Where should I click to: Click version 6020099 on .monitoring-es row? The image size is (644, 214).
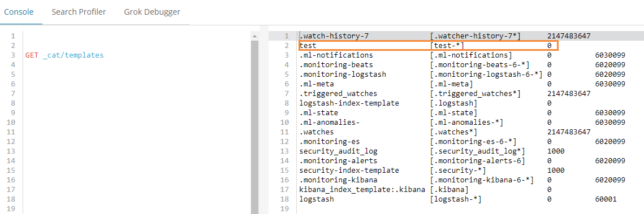(x=610, y=142)
